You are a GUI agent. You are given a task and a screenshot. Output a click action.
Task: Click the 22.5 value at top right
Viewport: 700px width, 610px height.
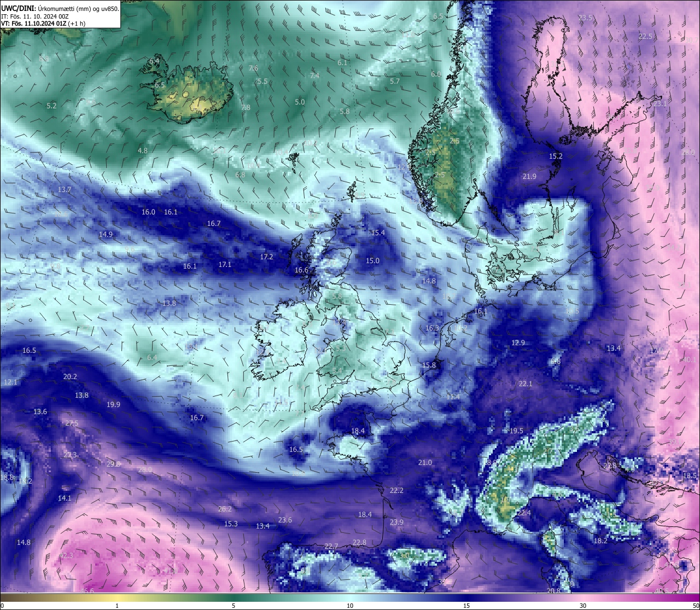(645, 36)
